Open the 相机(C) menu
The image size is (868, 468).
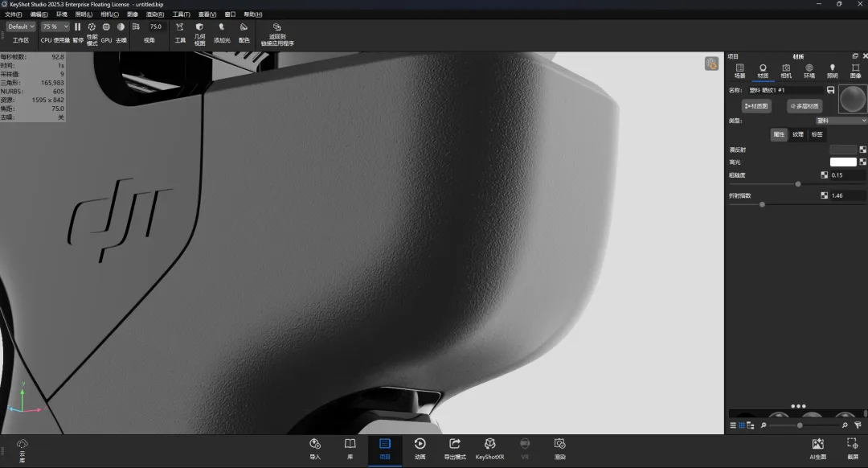(x=109, y=14)
